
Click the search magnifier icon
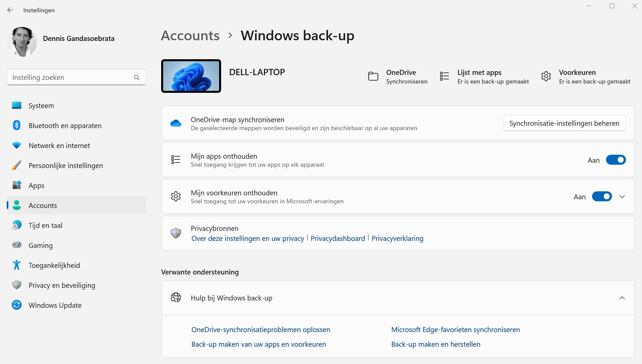click(137, 78)
